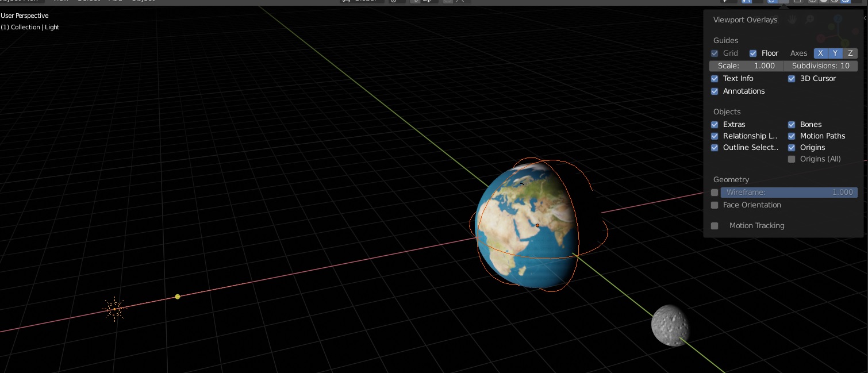Click the 'Guides' section label

[x=725, y=40]
